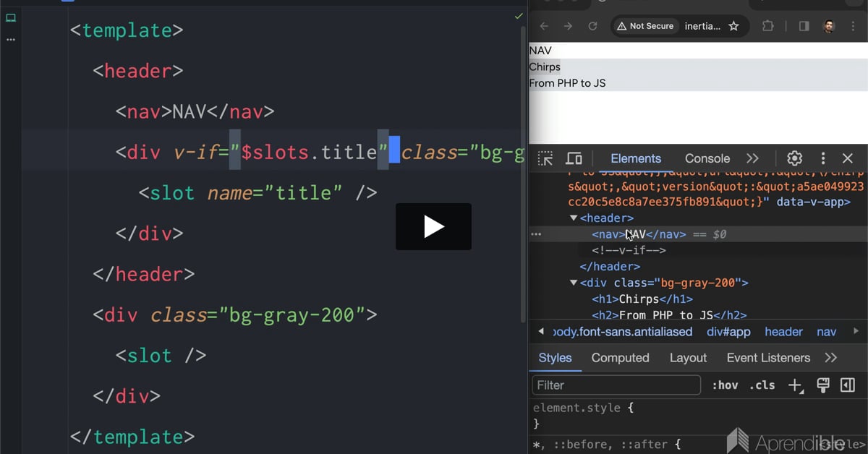Click the $slots.title attribute in code
The width and height of the screenshot is (868, 454).
point(310,153)
